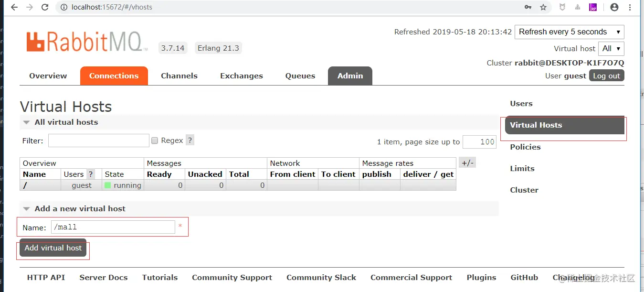Switch to the Exchanges tab
Viewport: 644px width, 292px height.
(242, 76)
